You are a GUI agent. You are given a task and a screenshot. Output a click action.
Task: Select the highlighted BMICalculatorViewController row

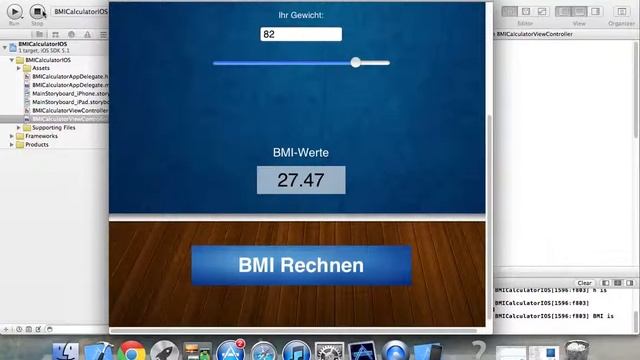tap(54, 119)
